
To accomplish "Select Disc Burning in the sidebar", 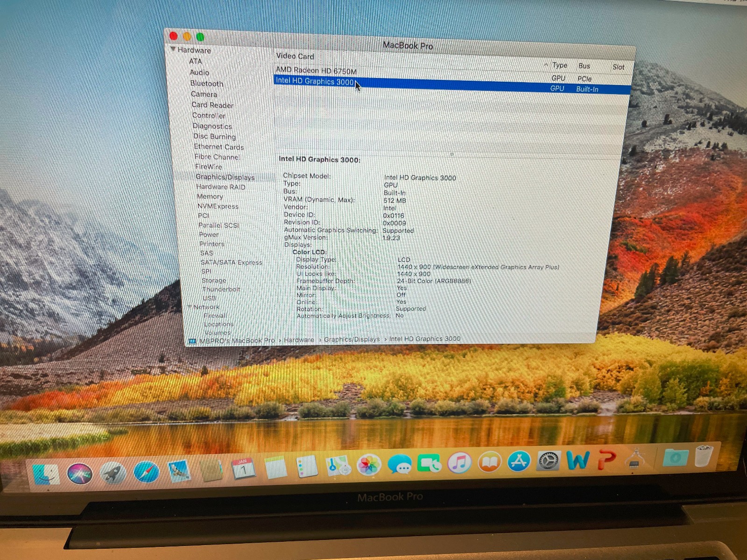I will [x=215, y=136].
